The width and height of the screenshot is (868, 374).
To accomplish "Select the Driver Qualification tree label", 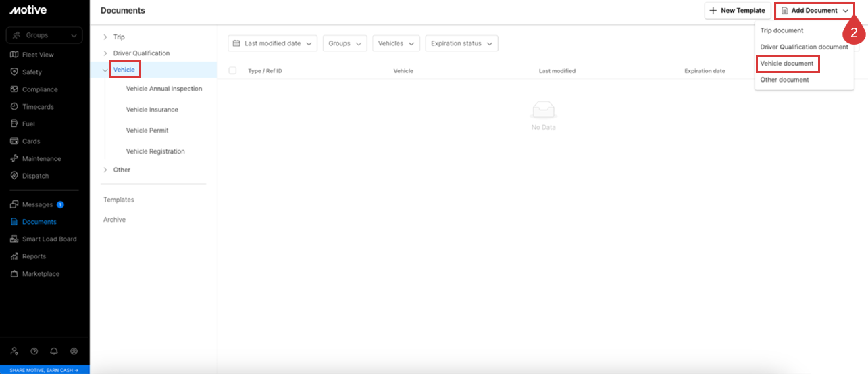I will point(142,53).
